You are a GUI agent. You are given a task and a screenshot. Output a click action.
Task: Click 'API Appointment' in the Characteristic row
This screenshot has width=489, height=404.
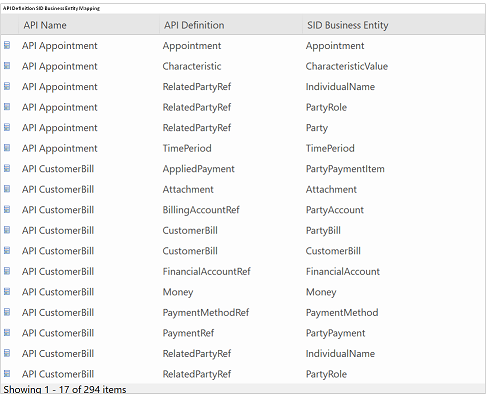click(60, 66)
